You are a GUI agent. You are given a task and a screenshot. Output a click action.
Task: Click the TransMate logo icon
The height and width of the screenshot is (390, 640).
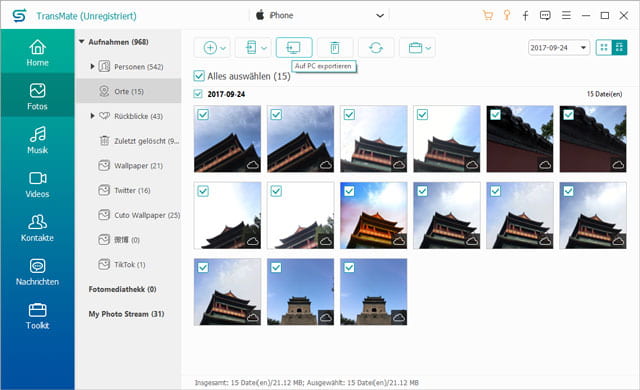(x=19, y=16)
